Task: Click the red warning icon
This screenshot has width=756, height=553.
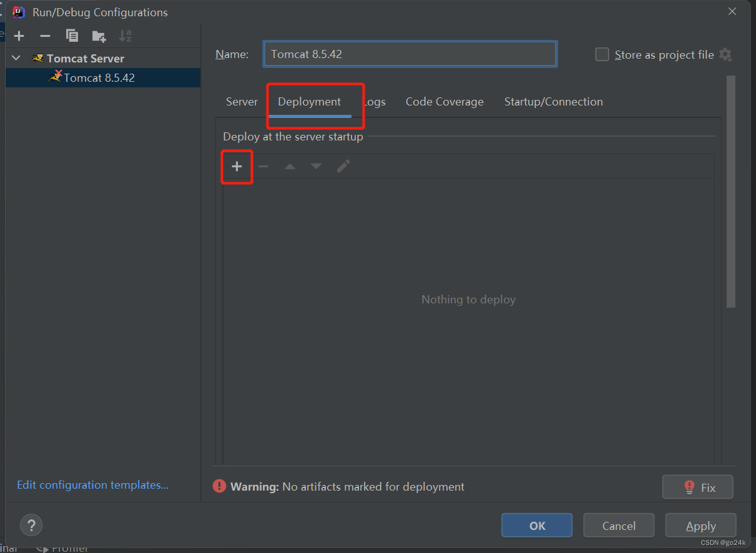Action: click(219, 486)
